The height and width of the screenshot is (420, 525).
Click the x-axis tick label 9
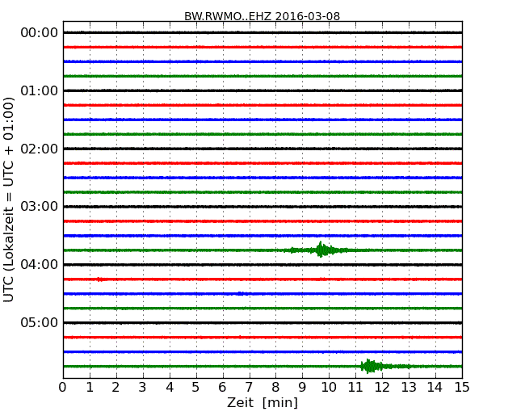point(302,388)
